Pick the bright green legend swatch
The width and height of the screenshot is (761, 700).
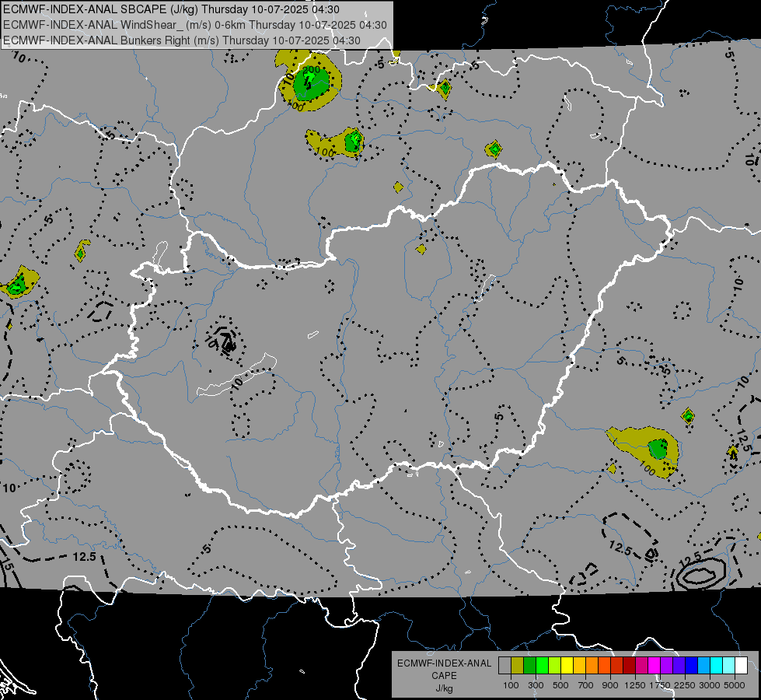coord(542,666)
